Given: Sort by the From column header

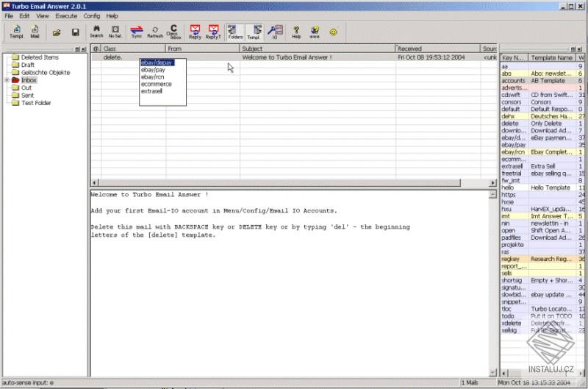Looking at the screenshot, I should pos(203,49).
